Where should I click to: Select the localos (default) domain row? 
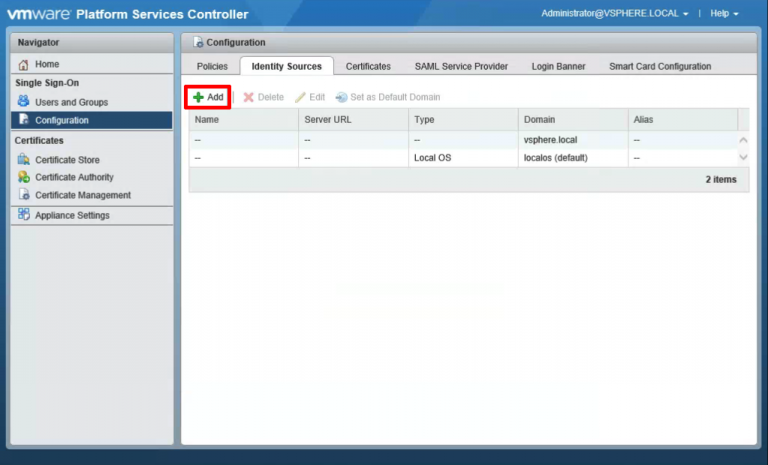coord(463,158)
